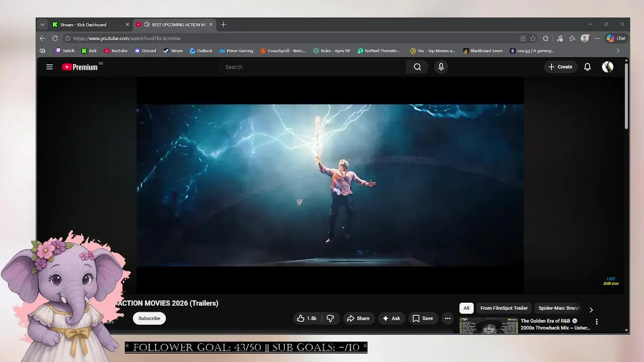Viewport: 644px width, 362px height.
Task: Click the Create button
Action: 560,67
